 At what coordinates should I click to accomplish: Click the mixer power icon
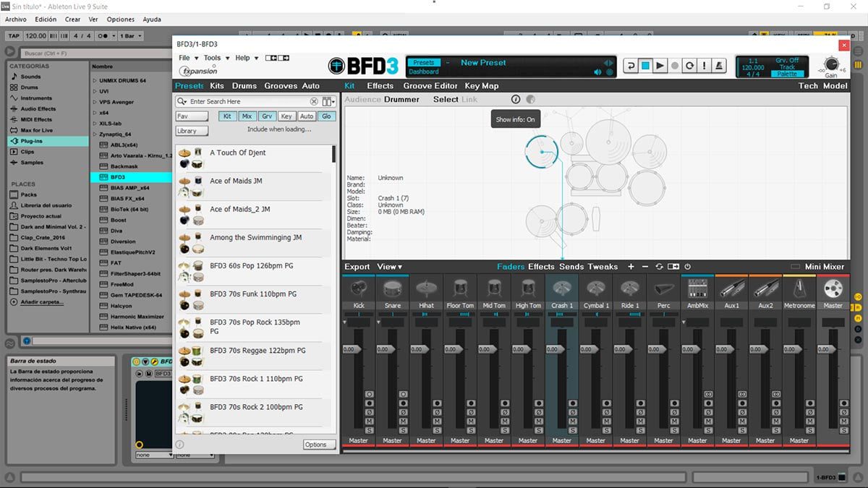point(687,267)
